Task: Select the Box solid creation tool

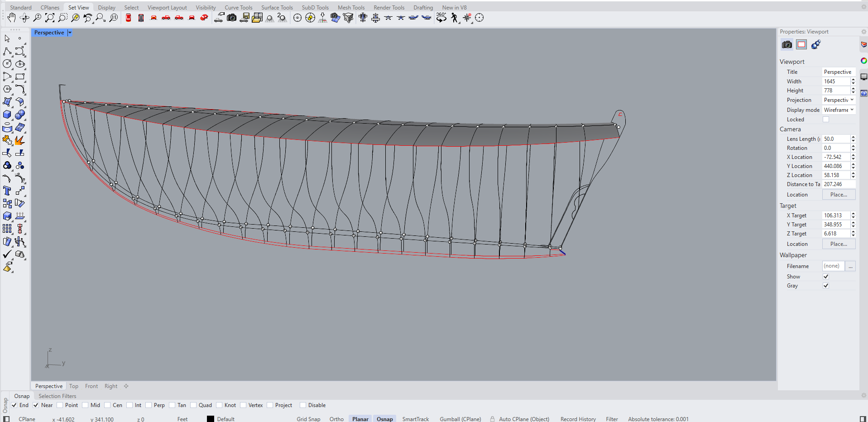Action: tap(7, 115)
